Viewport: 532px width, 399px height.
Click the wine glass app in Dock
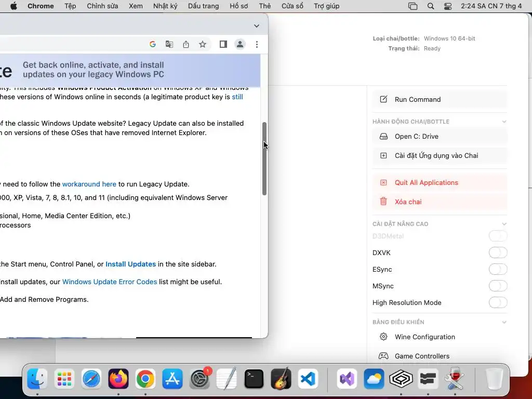(x=455, y=379)
